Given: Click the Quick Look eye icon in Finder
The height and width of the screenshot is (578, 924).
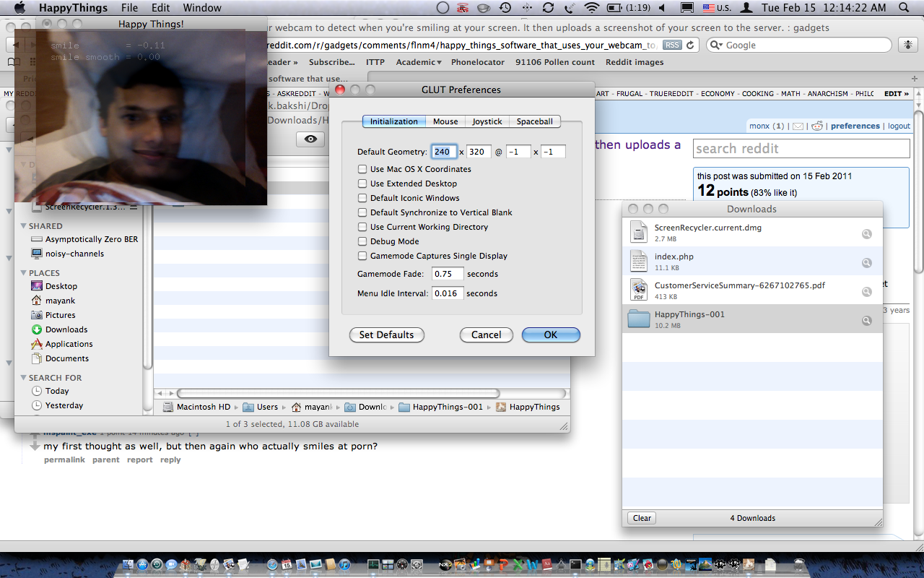Looking at the screenshot, I should 310,139.
